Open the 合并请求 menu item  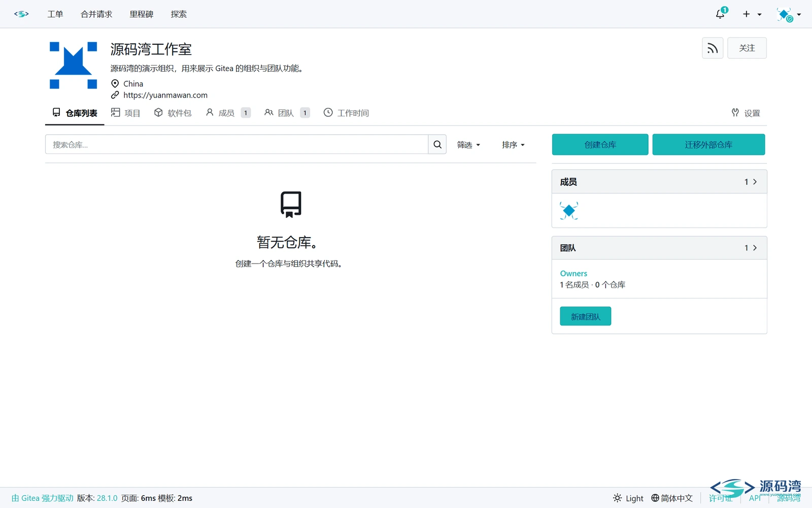96,14
